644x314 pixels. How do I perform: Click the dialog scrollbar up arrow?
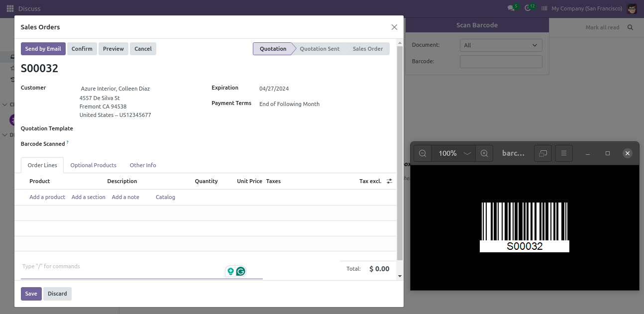click(x=400, y=43)
